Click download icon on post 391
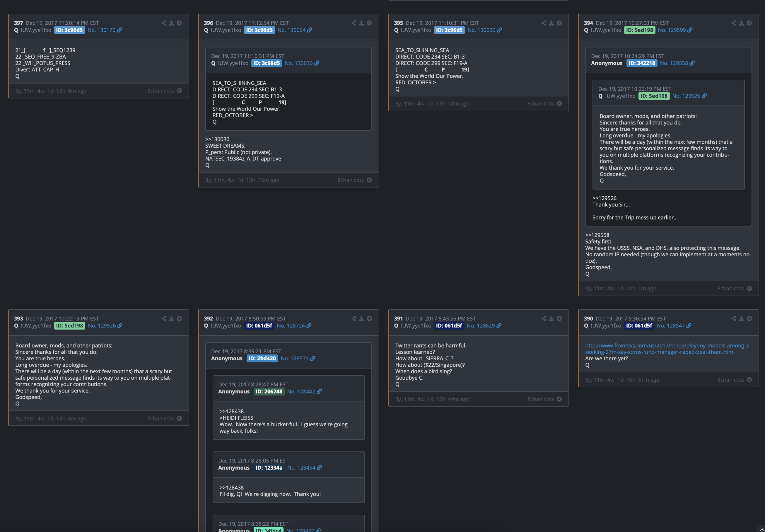765x532 pixels. pos(551,319)
